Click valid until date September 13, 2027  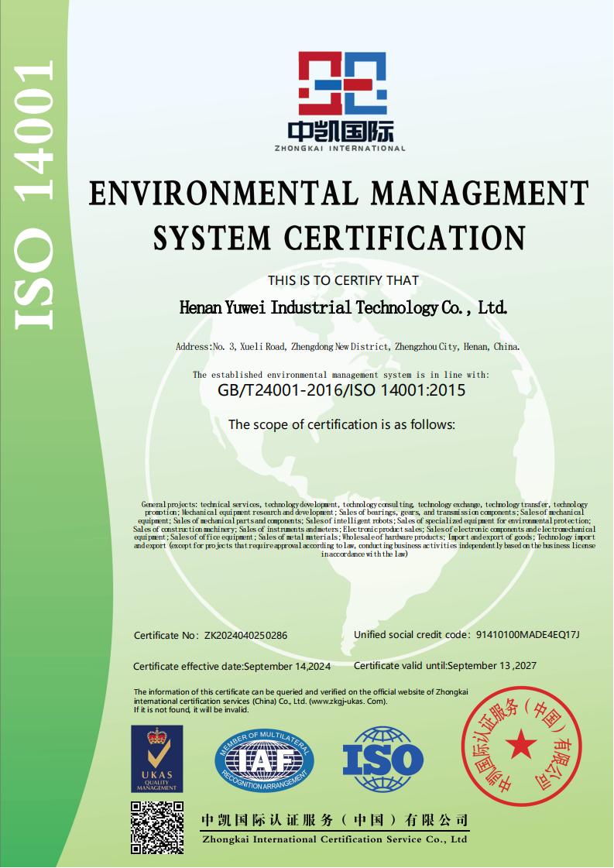tap(492, 666)
